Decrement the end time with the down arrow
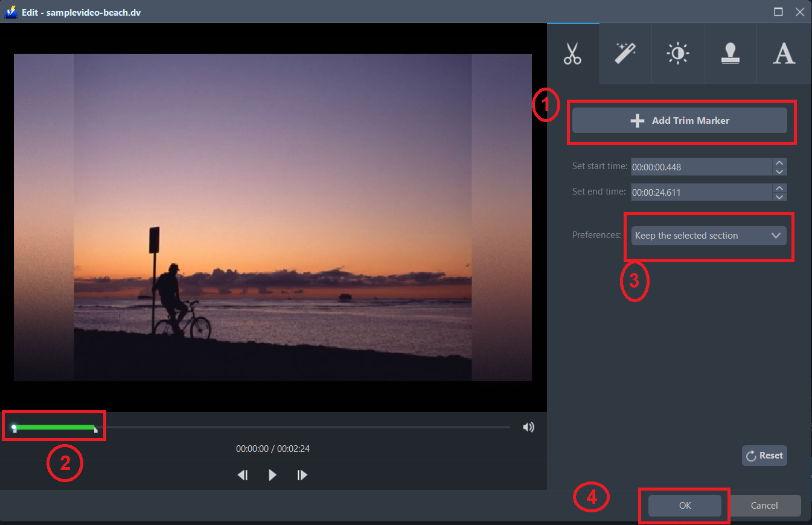This screenshot has height=525, width=812. 779,196
